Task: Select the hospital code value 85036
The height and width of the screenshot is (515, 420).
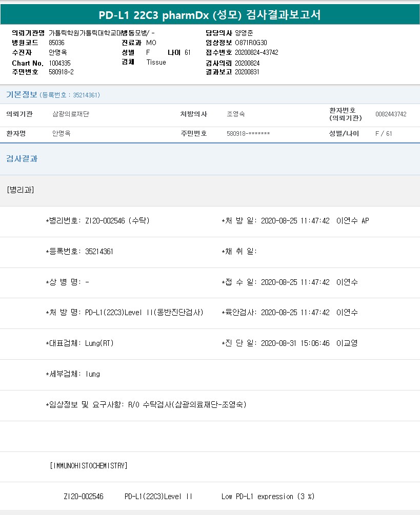Action: [x=56, y=43]
